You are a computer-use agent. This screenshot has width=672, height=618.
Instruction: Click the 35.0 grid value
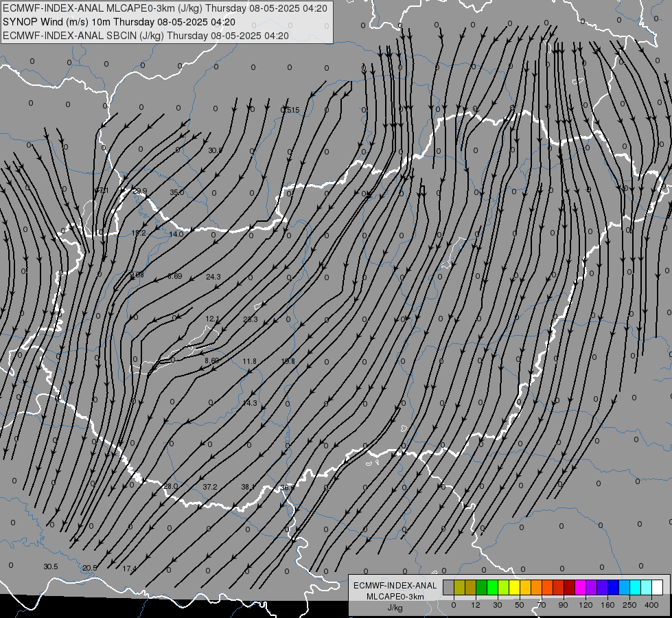pos(176,192)
